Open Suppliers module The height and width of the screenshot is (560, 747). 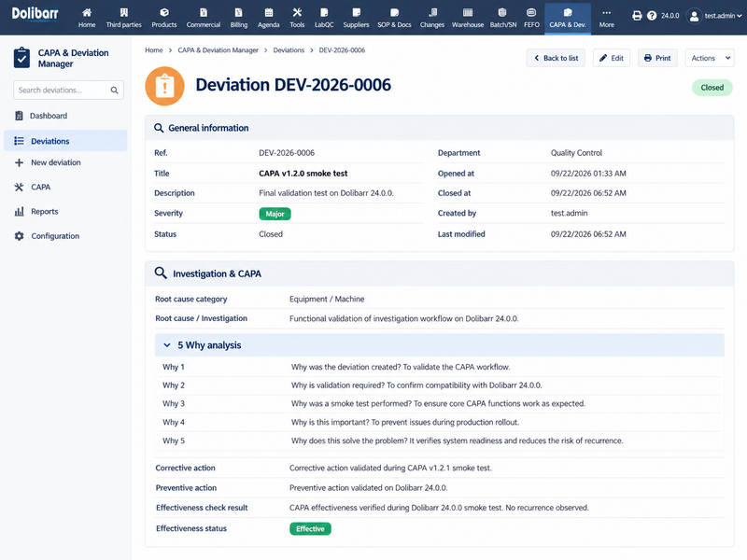pyautogui.click(x=356, y=18)
